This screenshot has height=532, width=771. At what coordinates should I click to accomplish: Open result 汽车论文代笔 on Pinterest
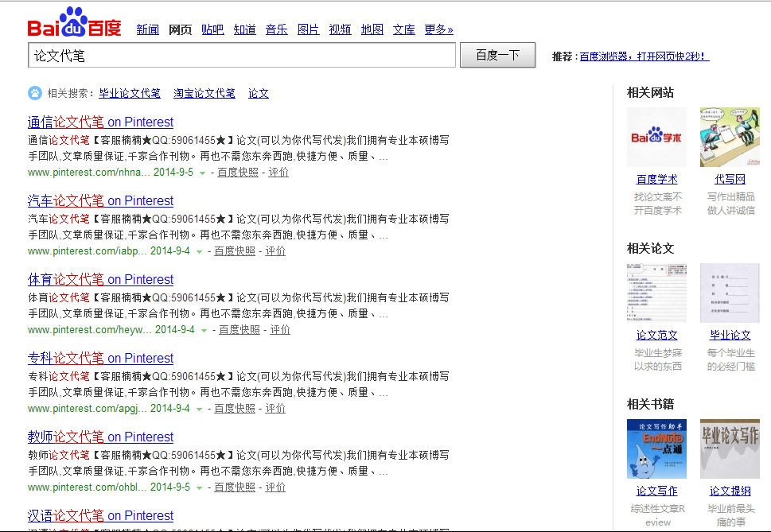pyautogui.click(x=100, y=200)
